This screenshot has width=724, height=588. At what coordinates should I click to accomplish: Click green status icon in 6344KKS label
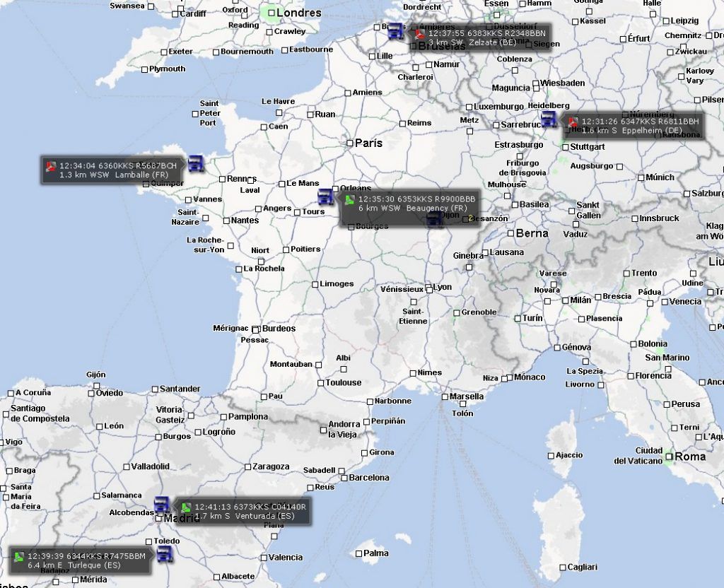coord(19,557)
